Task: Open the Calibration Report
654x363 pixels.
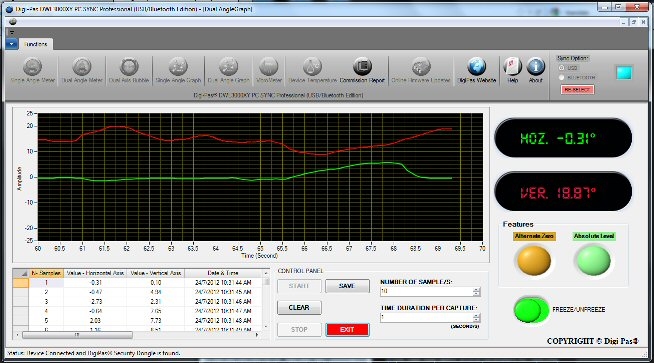Action: [362, 70]
